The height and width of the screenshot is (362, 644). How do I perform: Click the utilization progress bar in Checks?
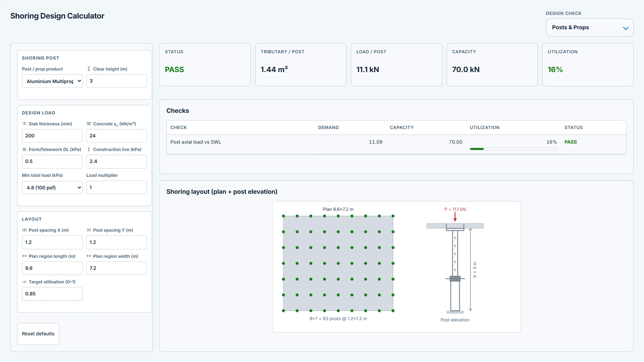coord(513,149)
